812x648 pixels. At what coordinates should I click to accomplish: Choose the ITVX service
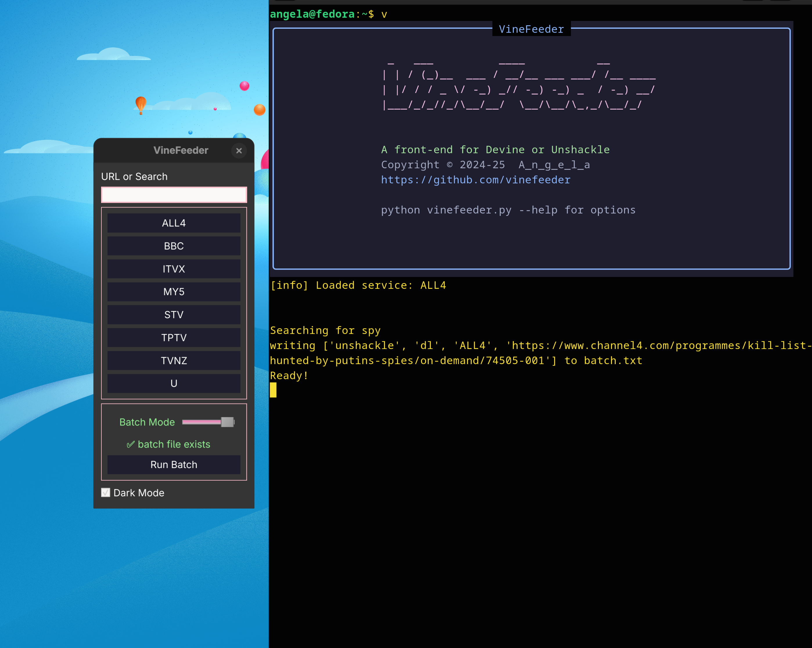[174, 269]
